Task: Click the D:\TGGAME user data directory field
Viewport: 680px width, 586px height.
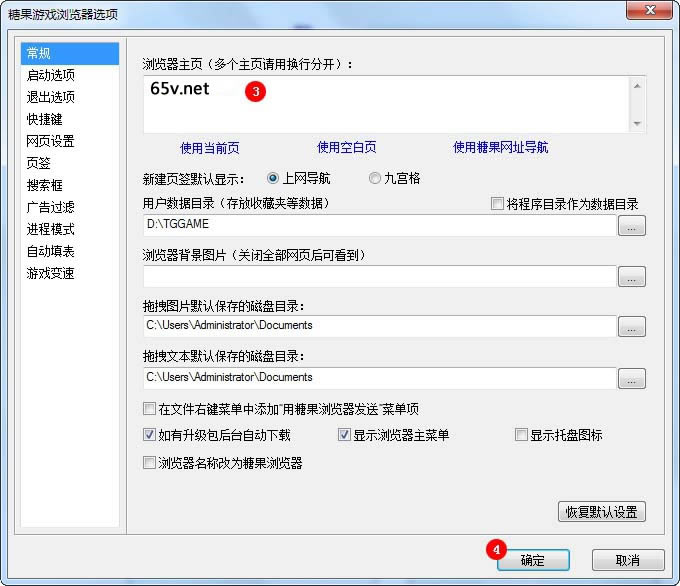Action: point(380,225)
